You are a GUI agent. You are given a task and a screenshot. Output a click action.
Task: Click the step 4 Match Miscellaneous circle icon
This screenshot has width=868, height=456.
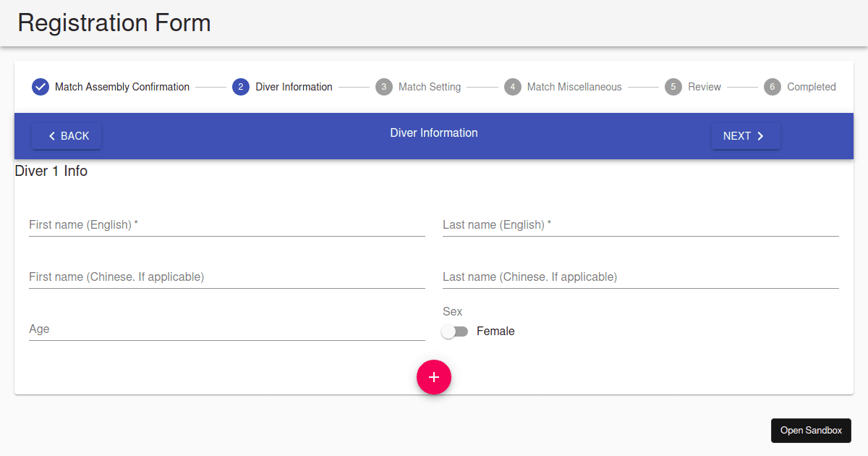click(512, 87)
